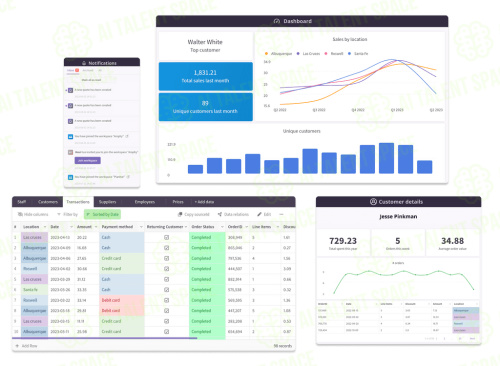Click the gauge icon in Dashboard header
Screen dimensions: 500x366
point(277,21)
